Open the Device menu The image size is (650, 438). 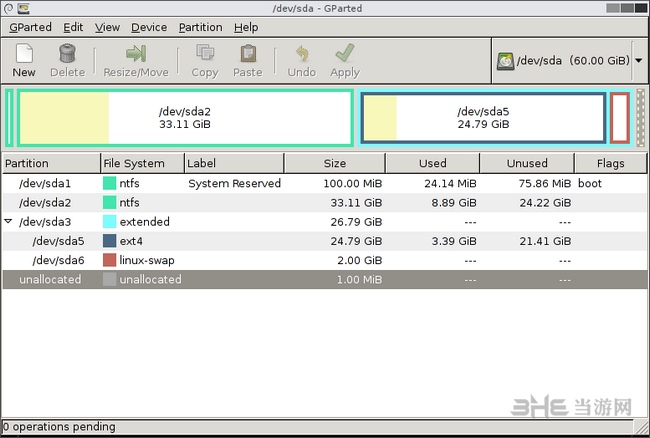click(149, 27)
